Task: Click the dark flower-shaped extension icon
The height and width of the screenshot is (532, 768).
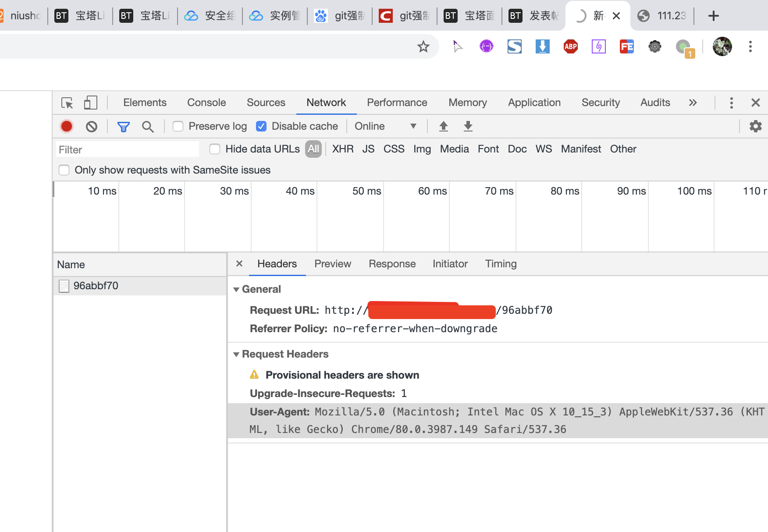Action: [x=655, y=46]
